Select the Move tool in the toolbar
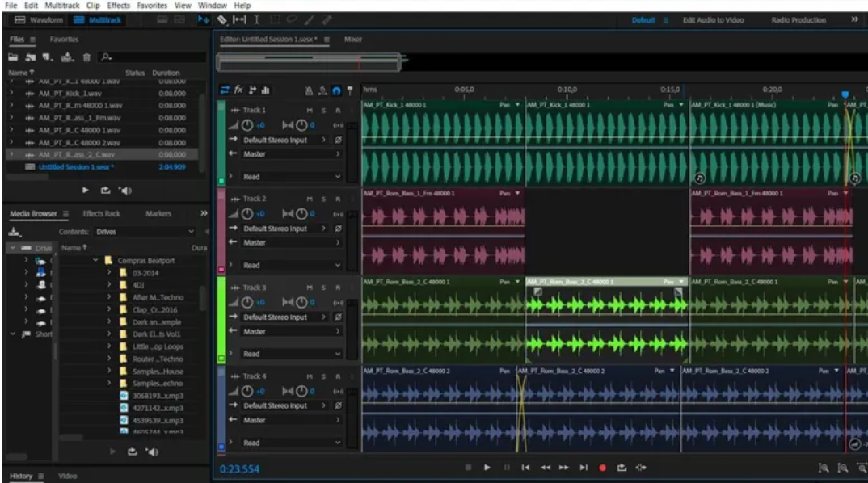Image resolution: width=868 pixels, height=483 pixels. tap(204, 19)
